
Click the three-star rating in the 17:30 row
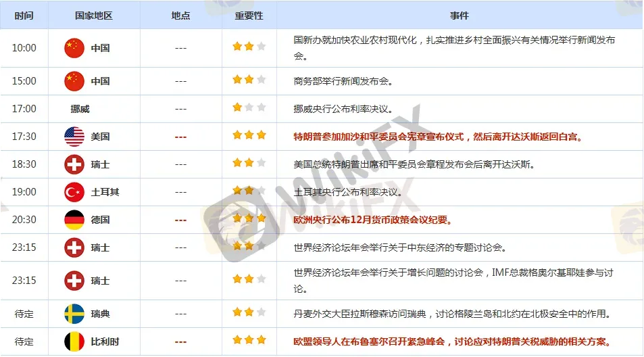[249, 135]
